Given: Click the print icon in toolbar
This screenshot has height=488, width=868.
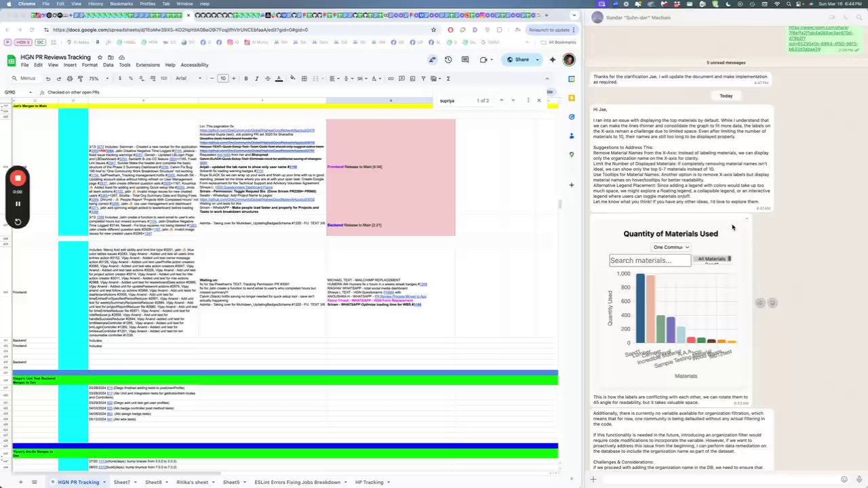Looking at the screenshot, I should click(x=69, y=79).
